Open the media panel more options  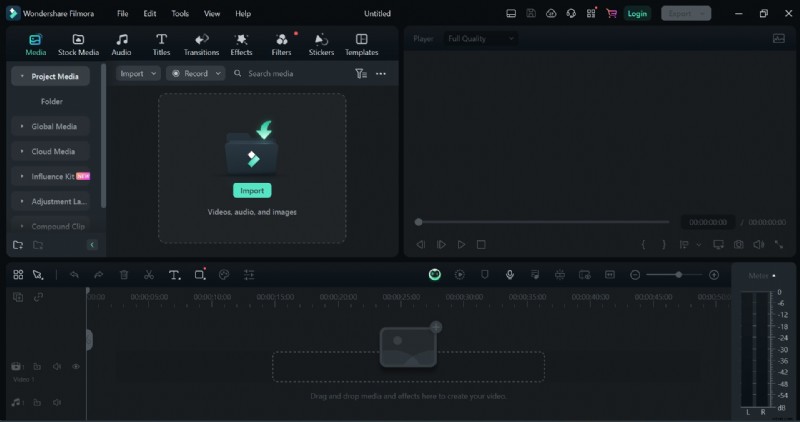coord(381,73)
